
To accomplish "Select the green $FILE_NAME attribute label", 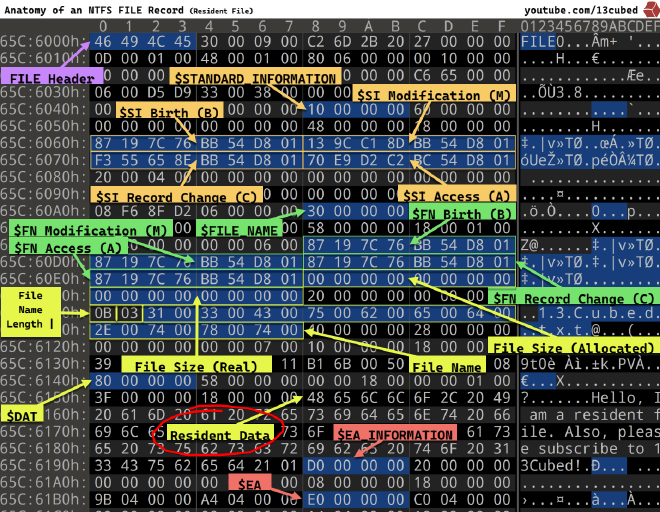I will (238, 230).
